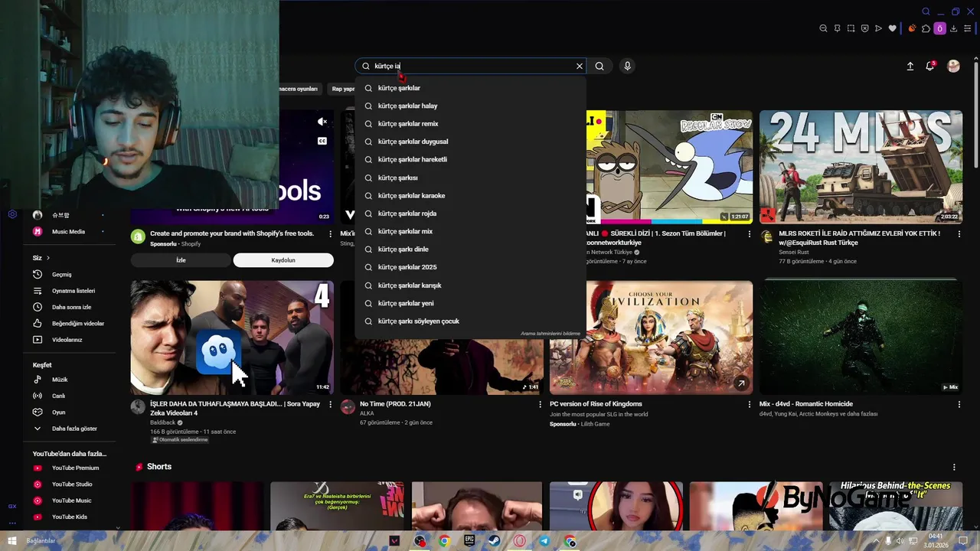Open the Rise of Kingdoms ad thumbnail
This screenshot has width=980, height=551.
tap(652, 337)
